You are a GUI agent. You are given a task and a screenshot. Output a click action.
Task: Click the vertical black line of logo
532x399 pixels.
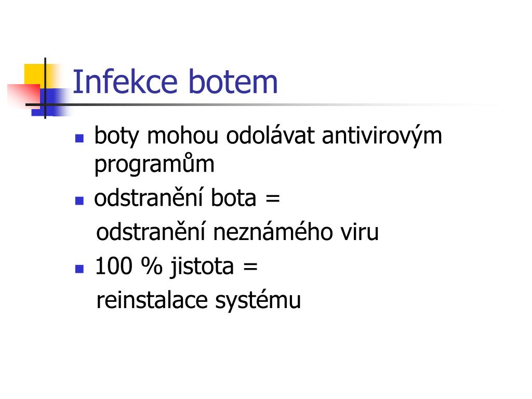45,88
